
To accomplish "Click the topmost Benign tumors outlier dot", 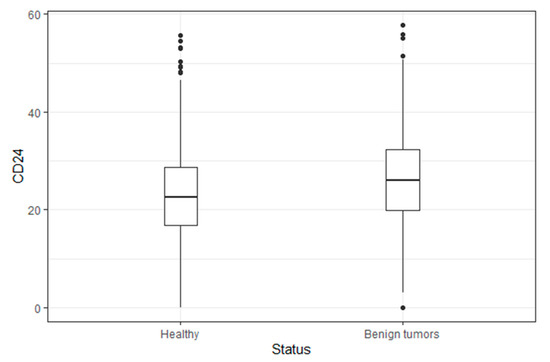I will click(x=403, y=25).
